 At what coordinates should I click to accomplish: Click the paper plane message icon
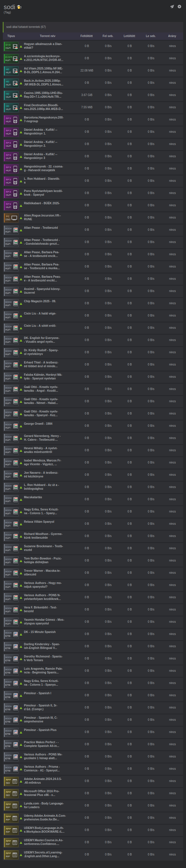pos(172,6)
